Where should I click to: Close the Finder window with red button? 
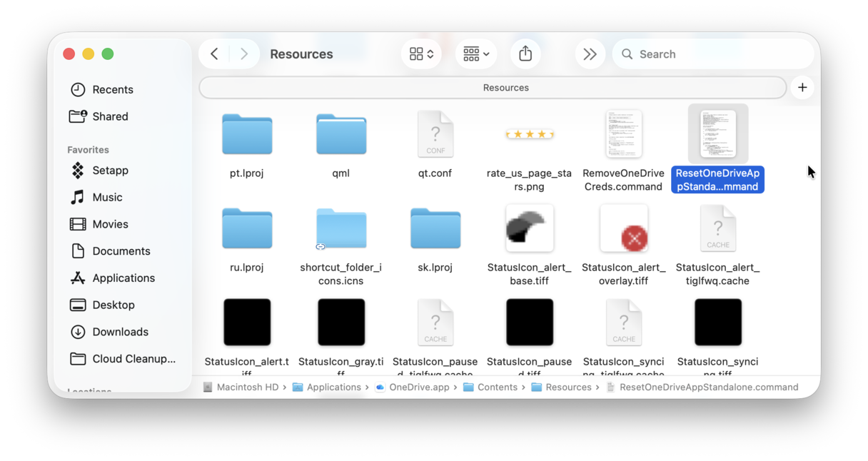[69, 54]
